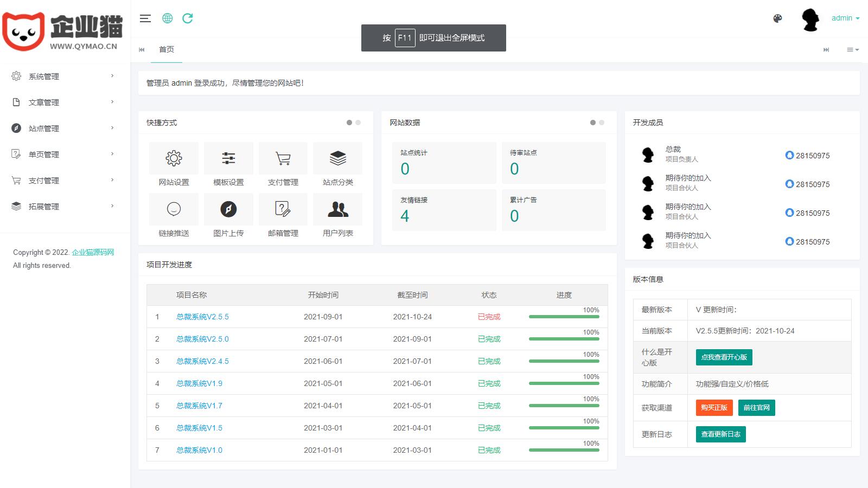The height and width of the screenshot is (488, 868).
Task: Collapse sidebar with the hamburger menu icon
Action: (x=145, y=18)
